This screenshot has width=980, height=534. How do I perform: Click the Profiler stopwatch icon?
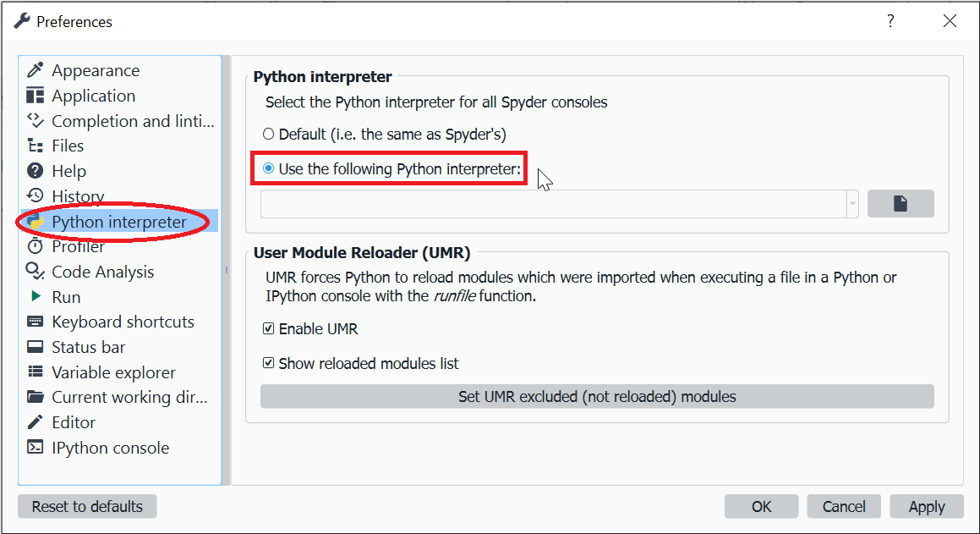[x=35, y=246]
